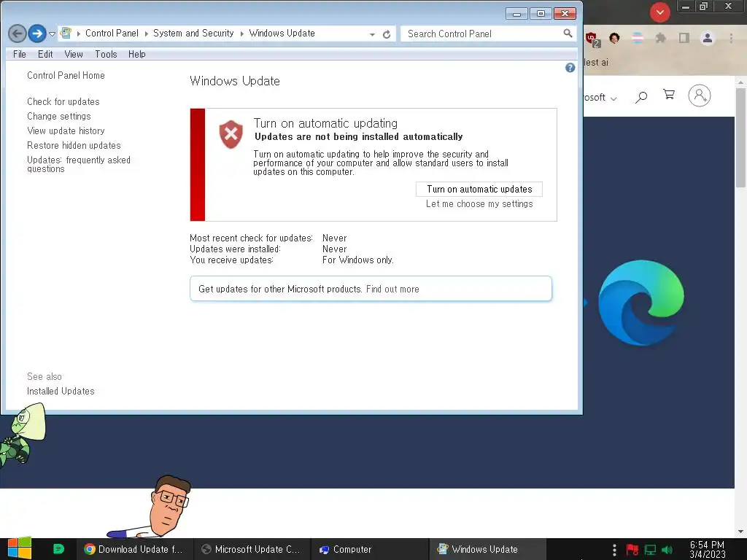Click Control Panel breadcrumb segment

[112, 34]
